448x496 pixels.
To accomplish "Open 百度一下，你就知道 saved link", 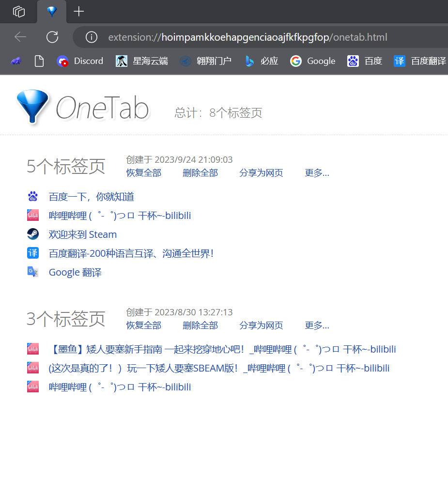I will [x=91, y=197].
